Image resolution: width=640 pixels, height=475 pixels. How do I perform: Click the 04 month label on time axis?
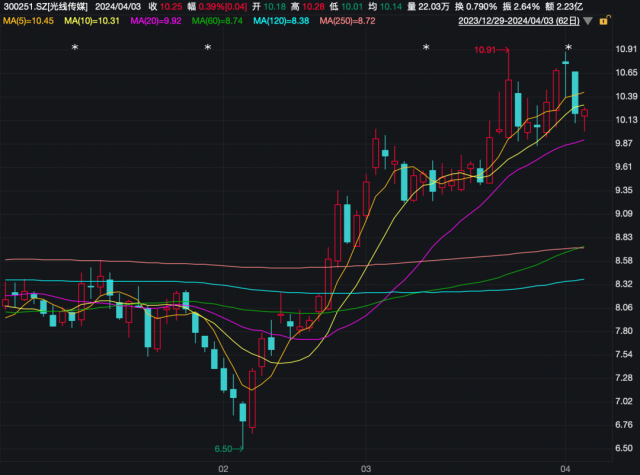[565, 469]
